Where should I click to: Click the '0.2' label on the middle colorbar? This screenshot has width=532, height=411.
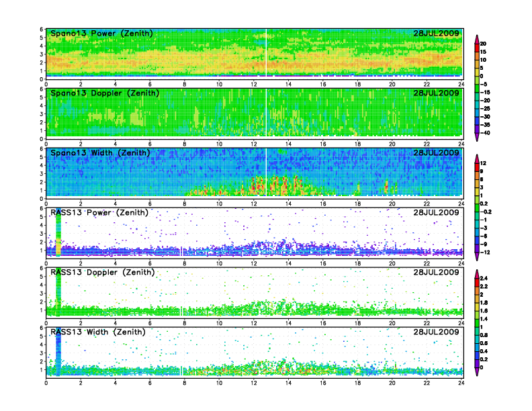click(x=484, y=203)
